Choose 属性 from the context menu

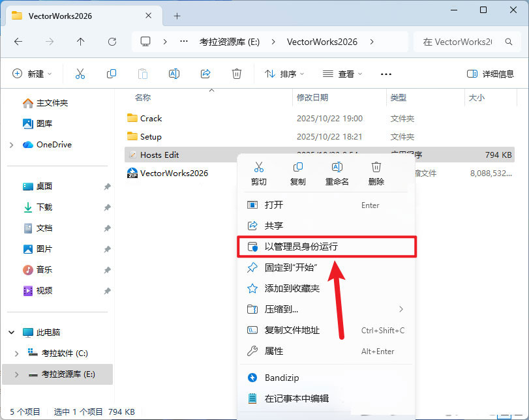(327, 351)
